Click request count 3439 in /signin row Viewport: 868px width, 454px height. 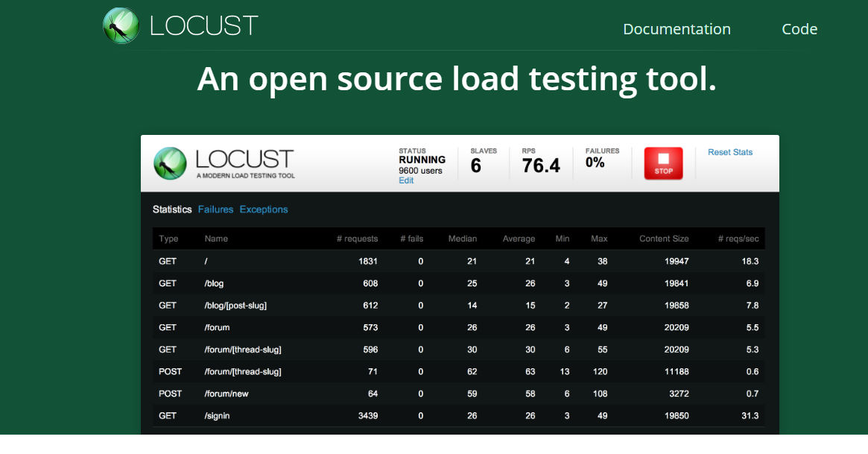tap(367, 416)
